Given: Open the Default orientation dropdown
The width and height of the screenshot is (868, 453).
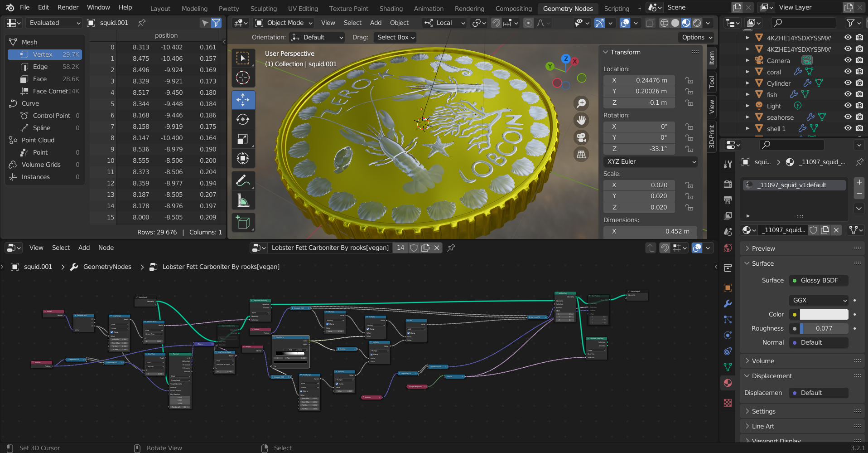Looking at the screenshot, I should coord(317,37).
